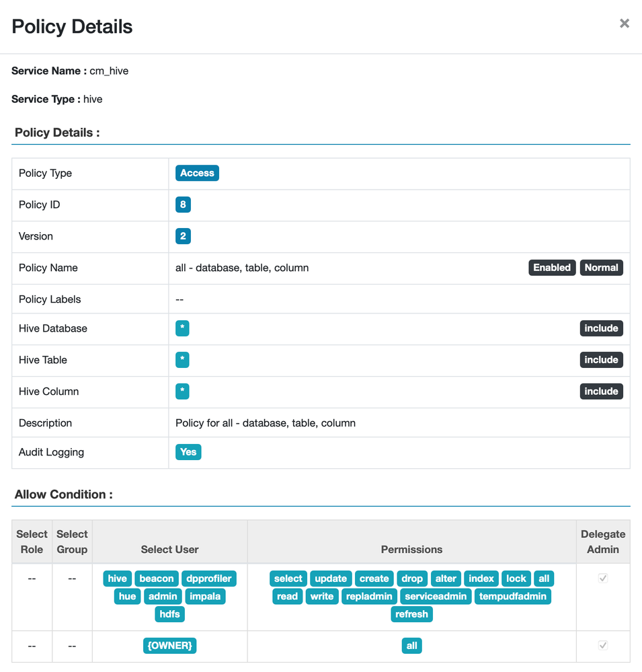Select the impala user tag

click(205, 596)
